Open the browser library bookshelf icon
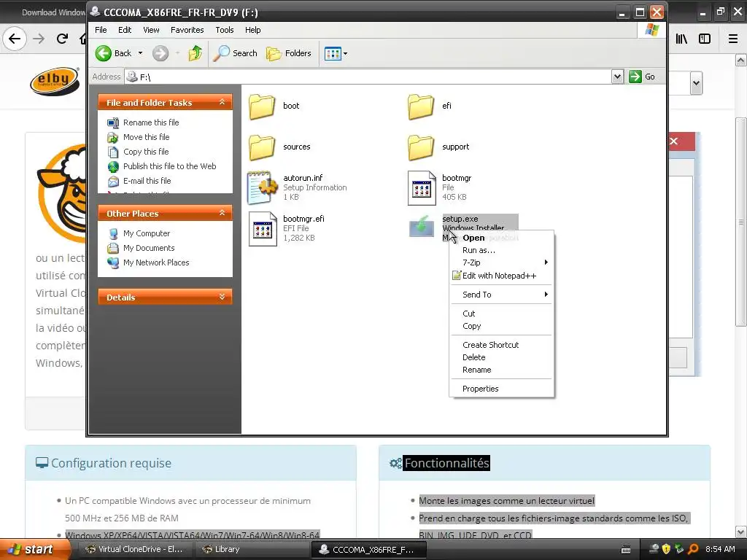 pyautogui.click(x=682, y=39)
